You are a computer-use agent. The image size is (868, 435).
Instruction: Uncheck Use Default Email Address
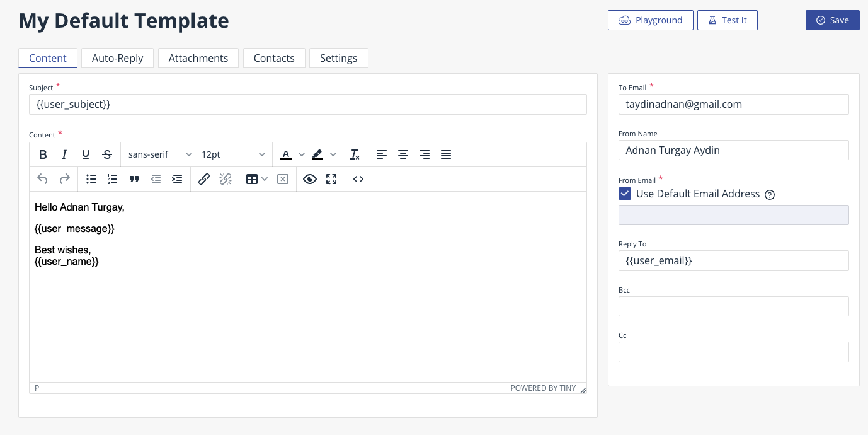(625, 194)
